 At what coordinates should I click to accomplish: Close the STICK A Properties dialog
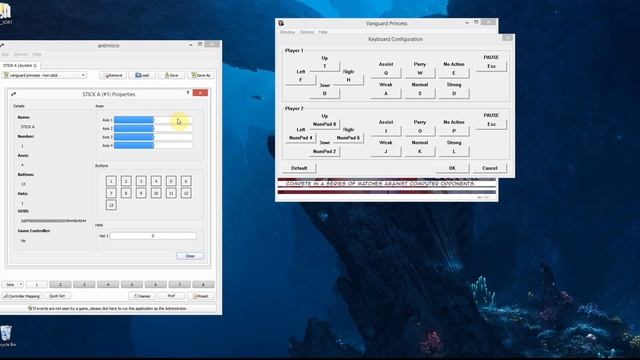(200, 93)
